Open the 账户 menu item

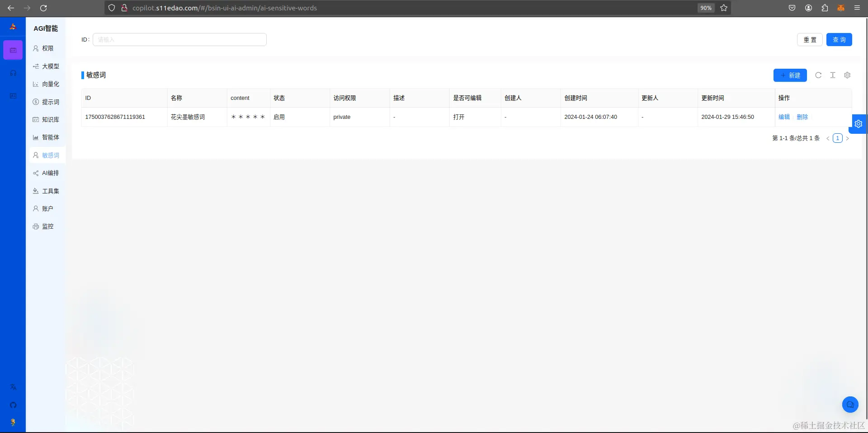(x=47, y=209)
